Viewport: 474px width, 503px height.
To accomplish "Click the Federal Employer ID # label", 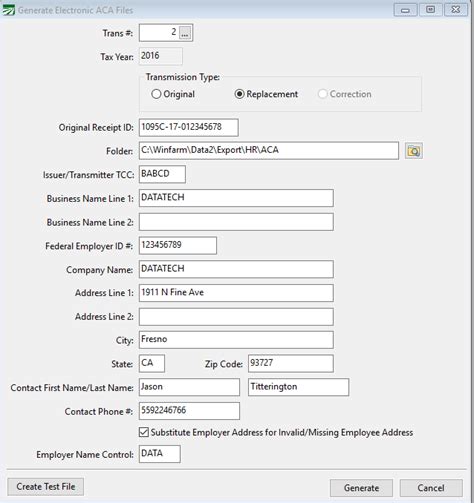I will tap(89, 246).
